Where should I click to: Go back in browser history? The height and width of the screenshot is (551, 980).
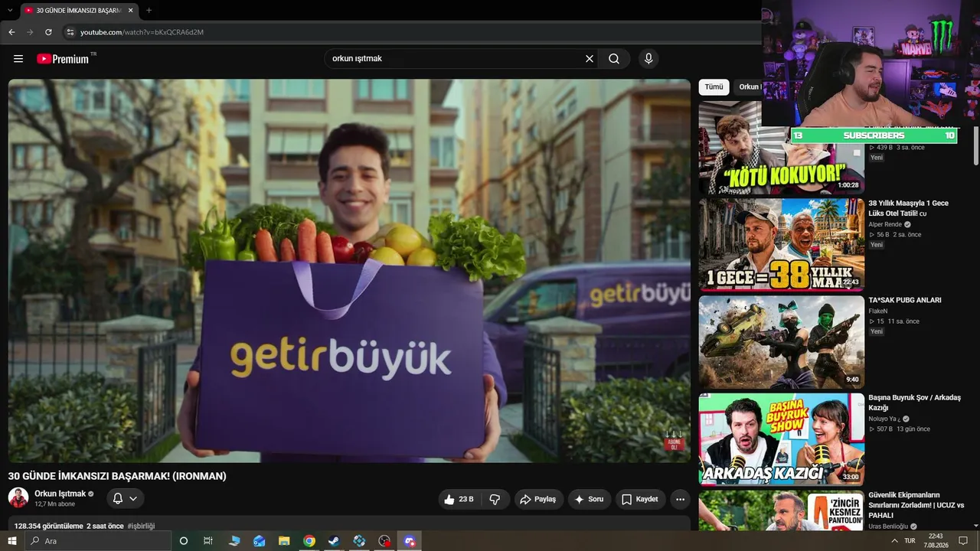tap(11, 32)
